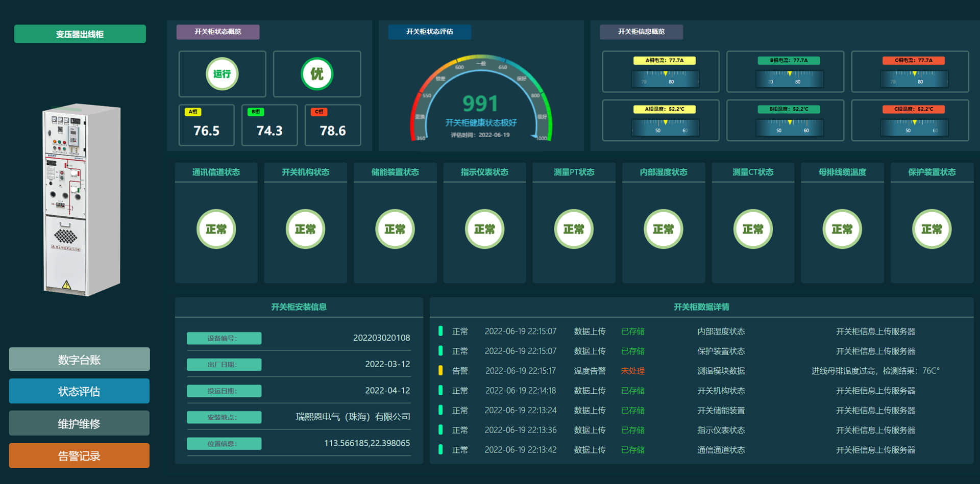
Task: Click the C相温度 gauge scale
Action: (914, 128)
